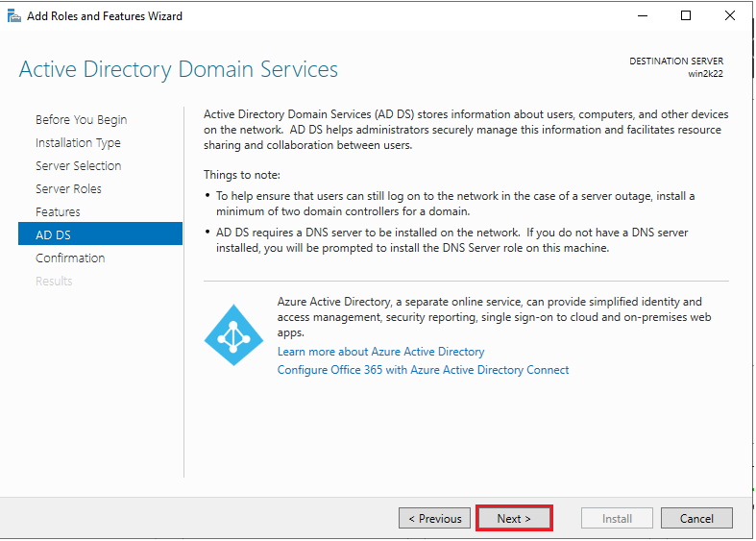Open Learn more about Azure Active Directory

coord(381,352)
